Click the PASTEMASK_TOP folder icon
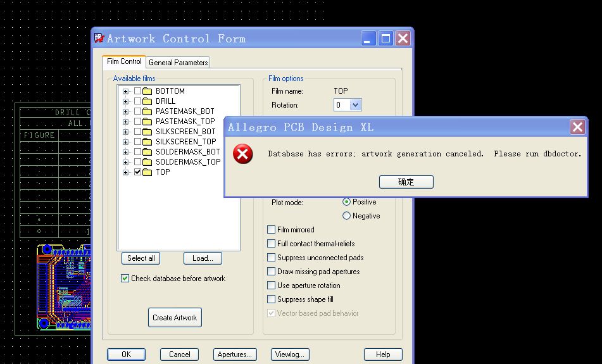This screenshot has height=364, width=602. [x=147, y=122]
